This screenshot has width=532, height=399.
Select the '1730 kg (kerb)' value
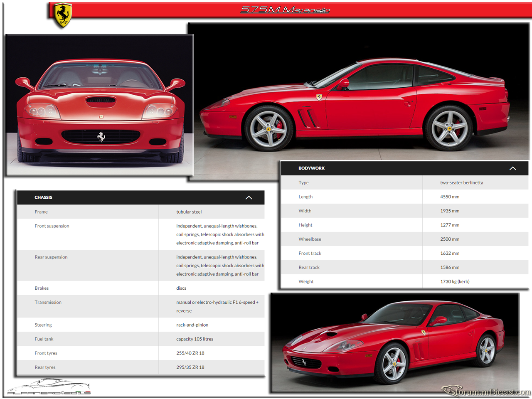pyautogui.click(x=455, y=282)
